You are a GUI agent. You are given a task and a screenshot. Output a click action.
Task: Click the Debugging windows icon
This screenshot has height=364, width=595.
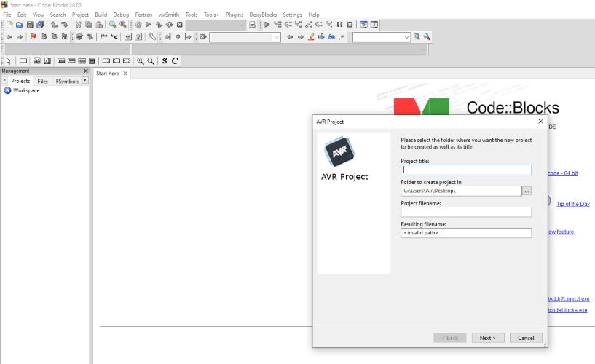click(x=363, y=25)
